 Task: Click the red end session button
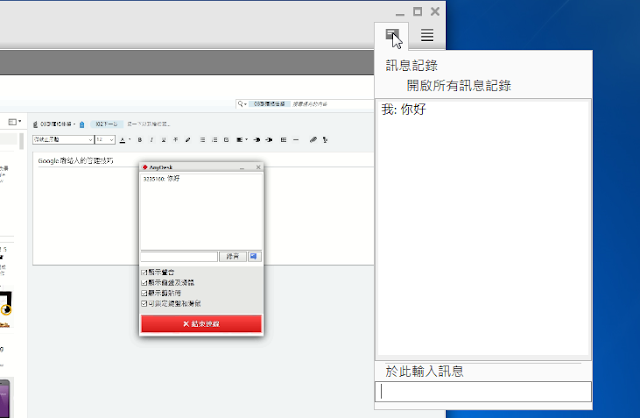201,324
